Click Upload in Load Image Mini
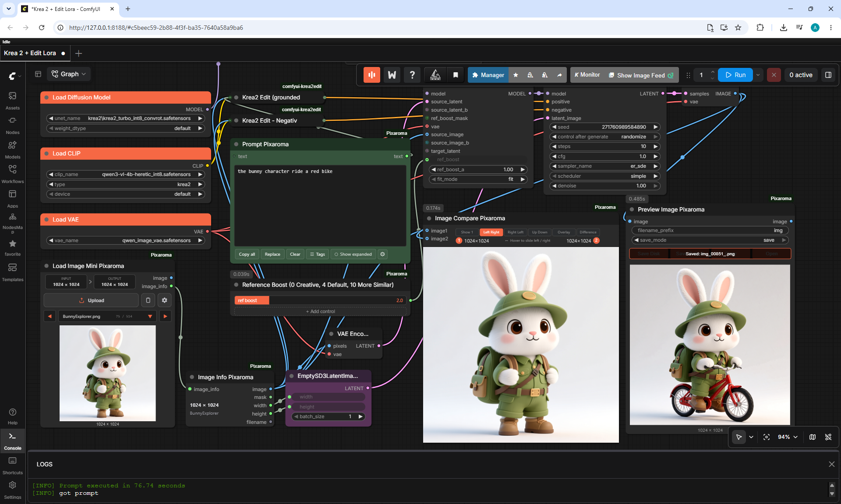841x504 pixels. point(91,300)
